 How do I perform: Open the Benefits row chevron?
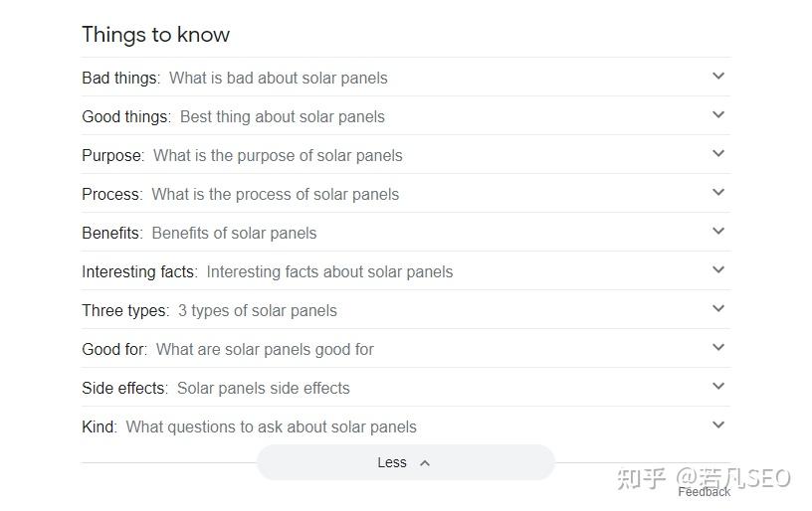(718, 232)
